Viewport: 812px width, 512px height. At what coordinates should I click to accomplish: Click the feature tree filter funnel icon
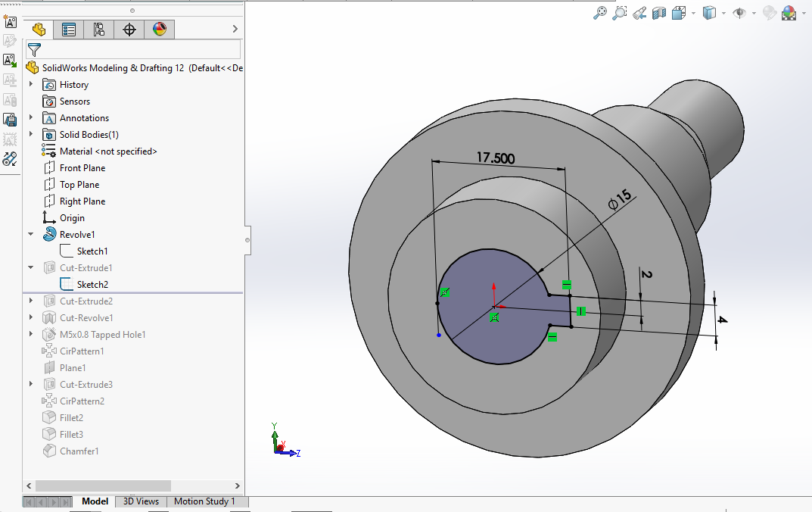(34, 50)
